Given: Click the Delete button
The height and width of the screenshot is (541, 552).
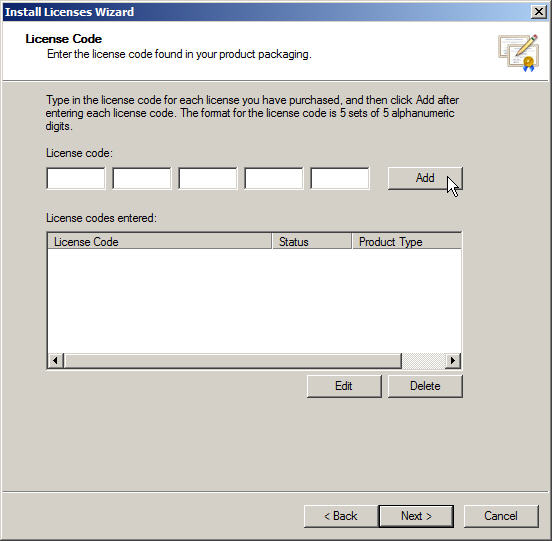Looking at the screenshot, I should [425, 386].
